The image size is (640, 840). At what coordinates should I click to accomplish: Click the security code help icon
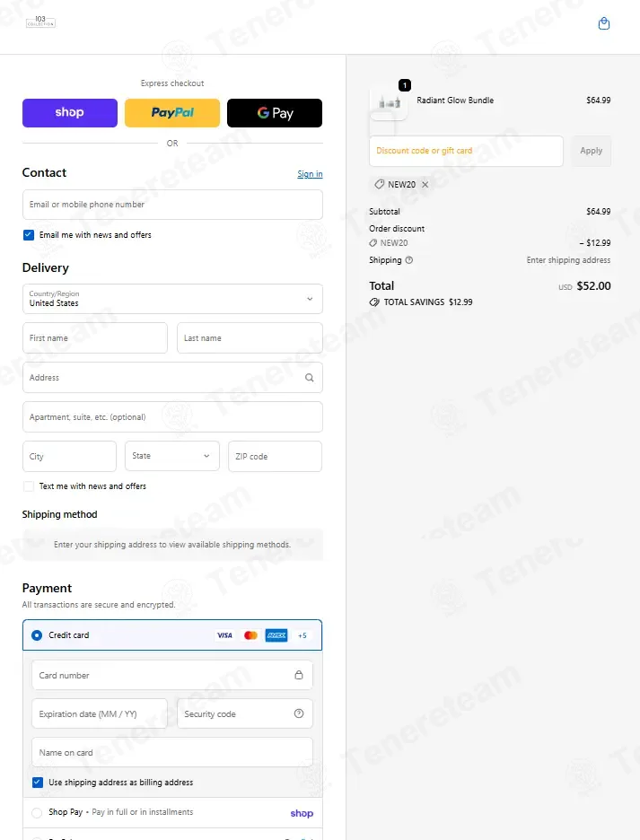click(x=299, y=713)
